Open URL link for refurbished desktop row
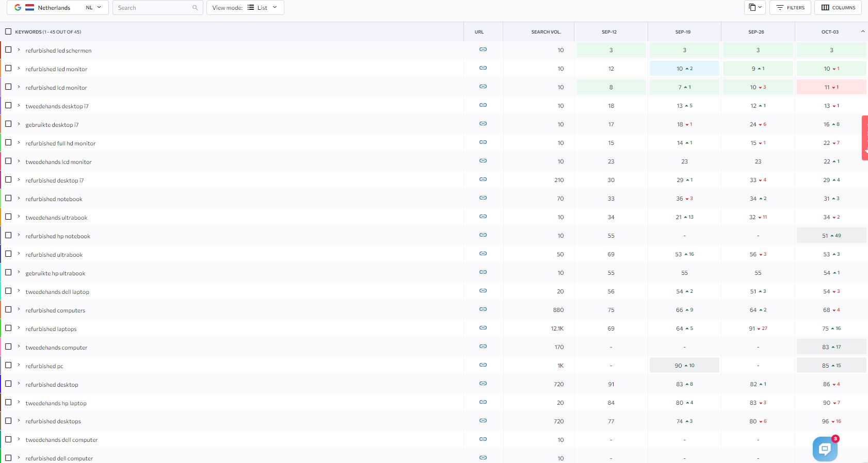 483,384
